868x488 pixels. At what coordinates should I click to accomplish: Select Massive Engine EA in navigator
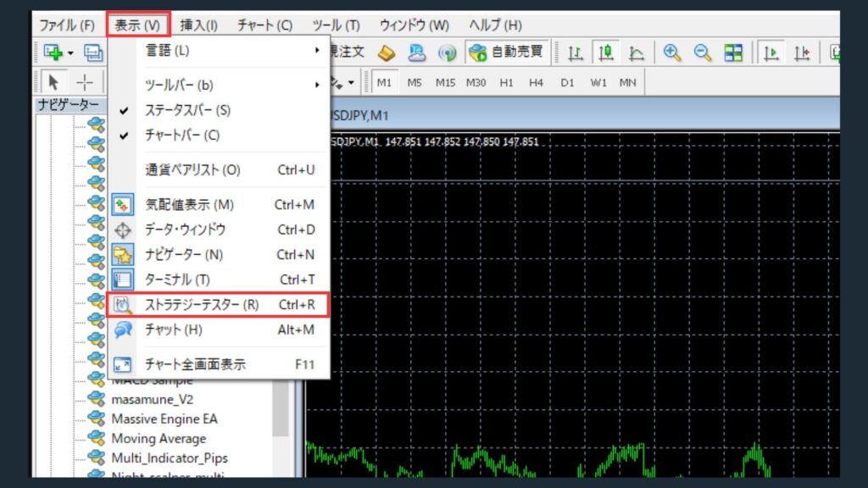(x=164, y=419)
